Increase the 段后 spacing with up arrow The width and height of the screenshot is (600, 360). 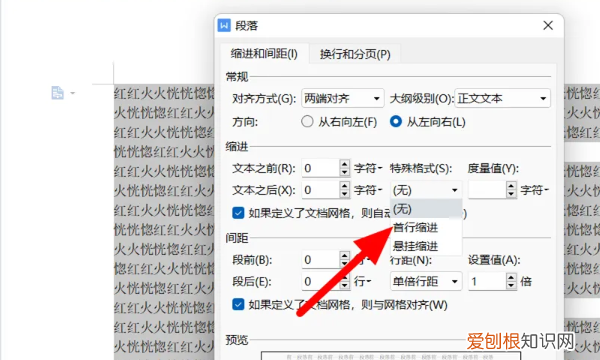click(345, 277)
